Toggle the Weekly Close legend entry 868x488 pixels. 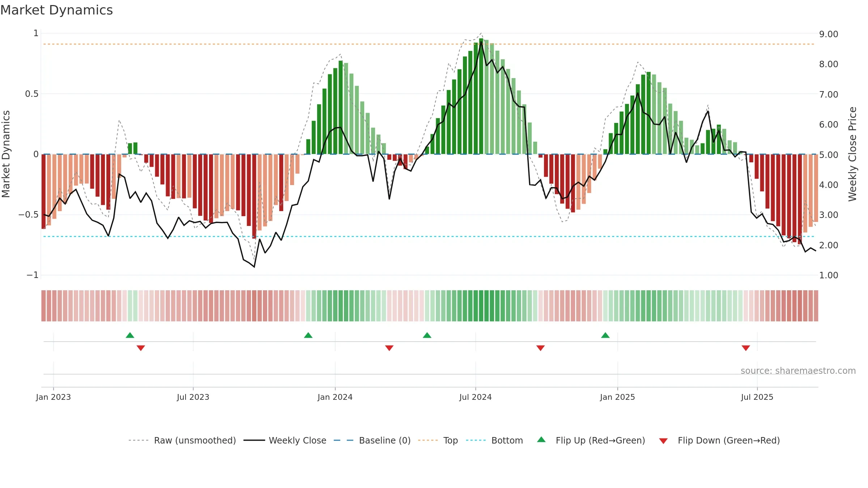(285, 440)
